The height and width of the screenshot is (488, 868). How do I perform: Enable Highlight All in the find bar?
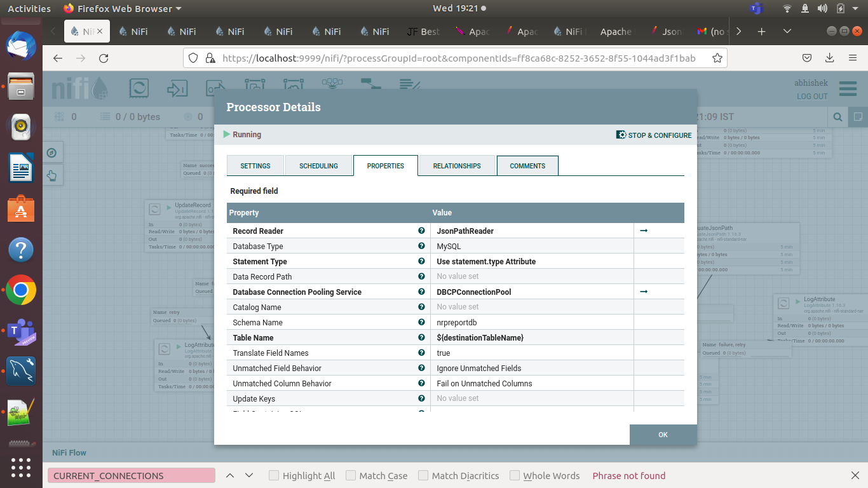tap(273, 475)
